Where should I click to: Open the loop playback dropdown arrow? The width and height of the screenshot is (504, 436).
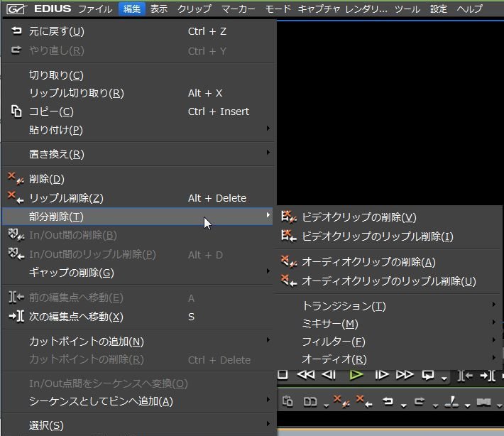tap(444, 378)
